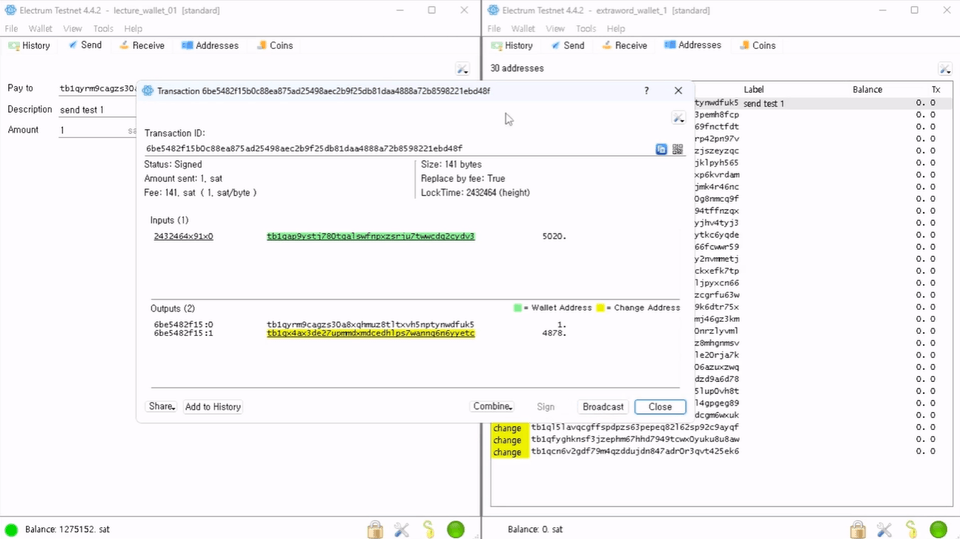Open Tools menu in lecture_wallet_01
The height and width of the screenshot is (539, 960).
[103, 29]
